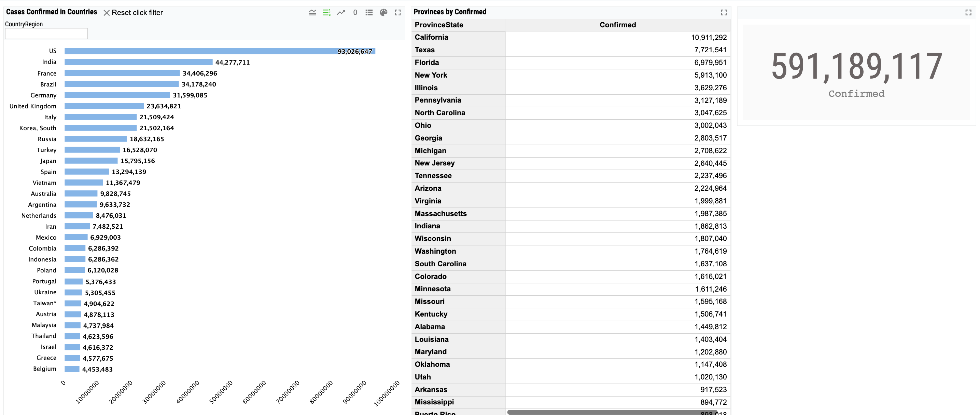Click the Vietnam label
Viewport: 980px width, 415px height.
click(44, 183)
